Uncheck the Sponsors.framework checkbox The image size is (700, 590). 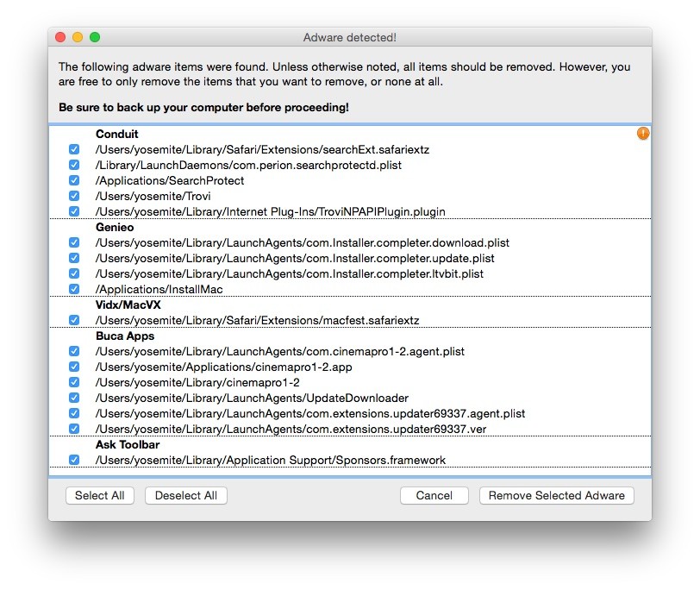(x=74, y=461)
